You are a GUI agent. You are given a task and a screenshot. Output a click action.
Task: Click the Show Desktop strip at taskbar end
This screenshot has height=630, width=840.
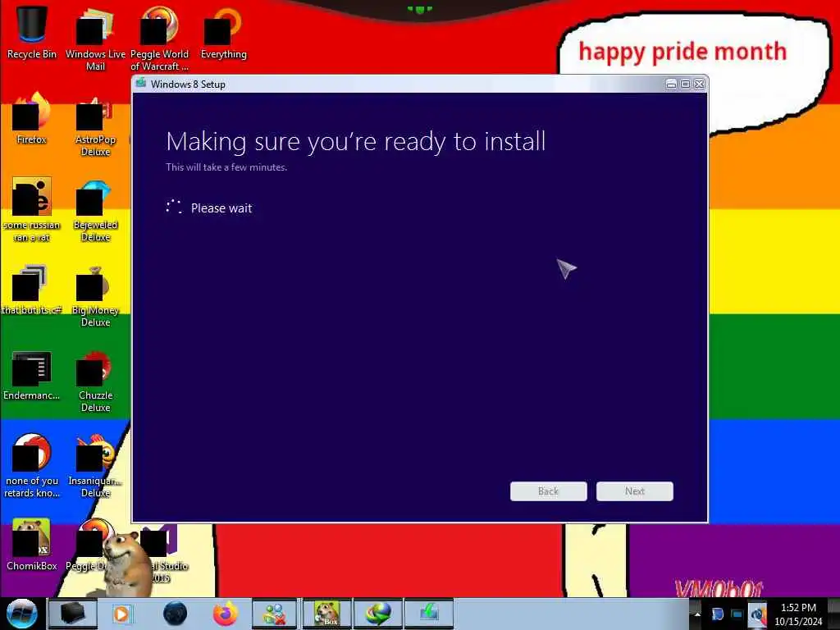[x=834, y=614]
